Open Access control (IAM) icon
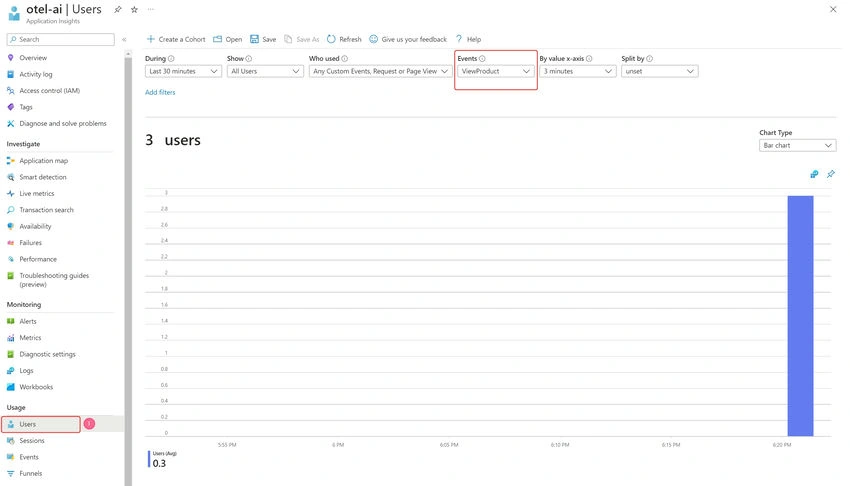Screen dimensions: 850x486 [10, 90]
